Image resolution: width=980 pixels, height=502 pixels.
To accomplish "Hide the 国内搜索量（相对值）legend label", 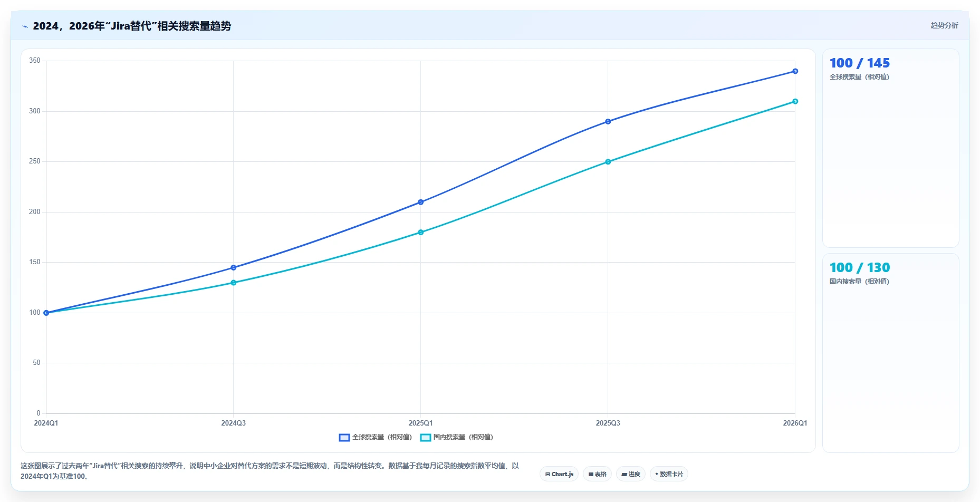I will click(x=463, y=437).
